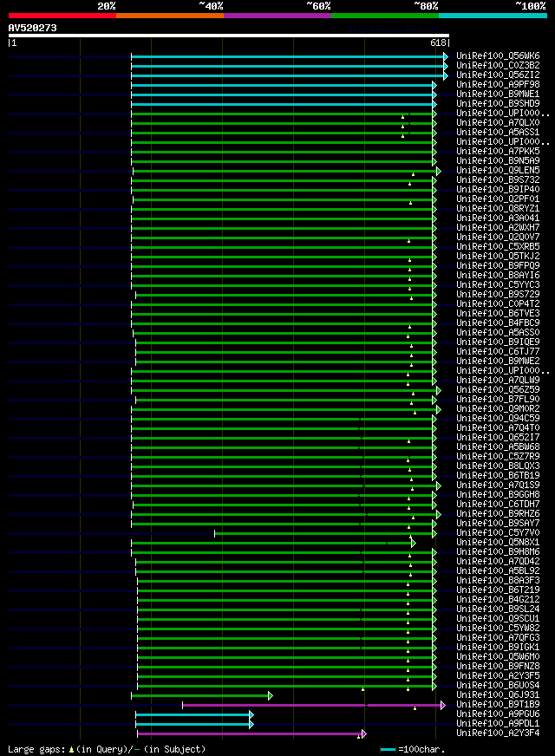Select the UniRef100_A7PKK5 label
555x756 pixels.
point(498,152)
